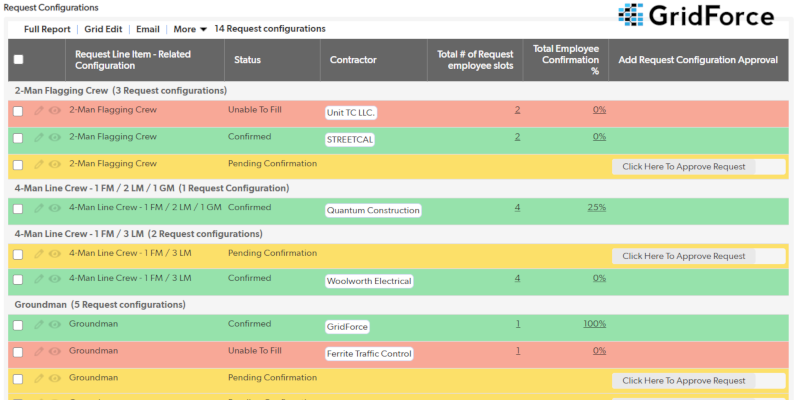Viewport: 800px width, 400px height.
Task: Click GridForce contractor tag in Groundman row
Action: 347,327
